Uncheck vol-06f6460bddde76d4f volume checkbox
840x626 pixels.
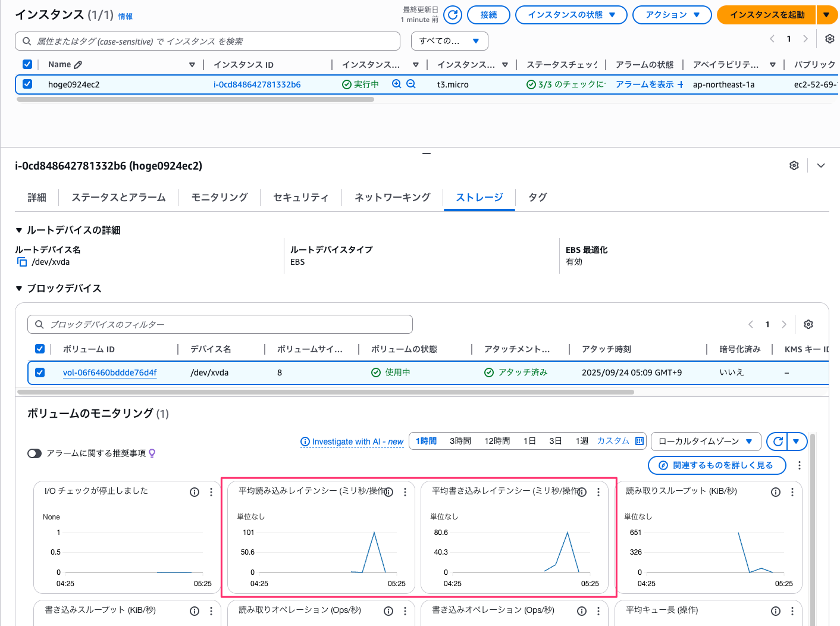pos(40,373)
